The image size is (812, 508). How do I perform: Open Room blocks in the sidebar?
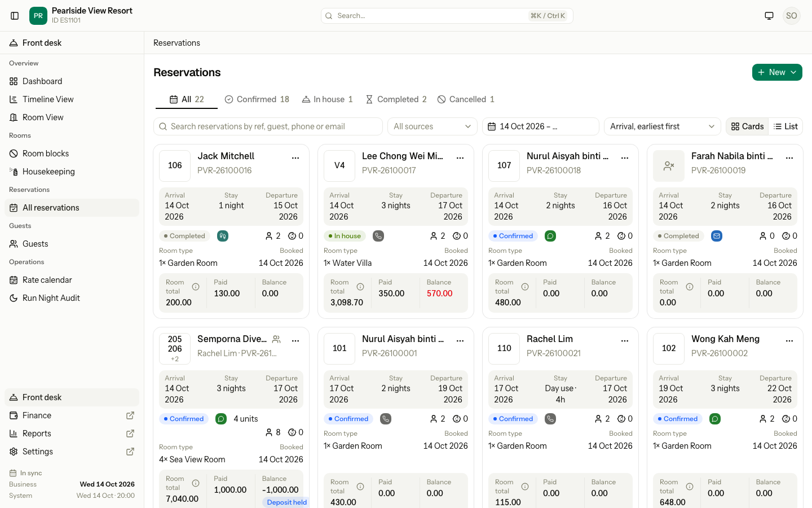point(72,154)
